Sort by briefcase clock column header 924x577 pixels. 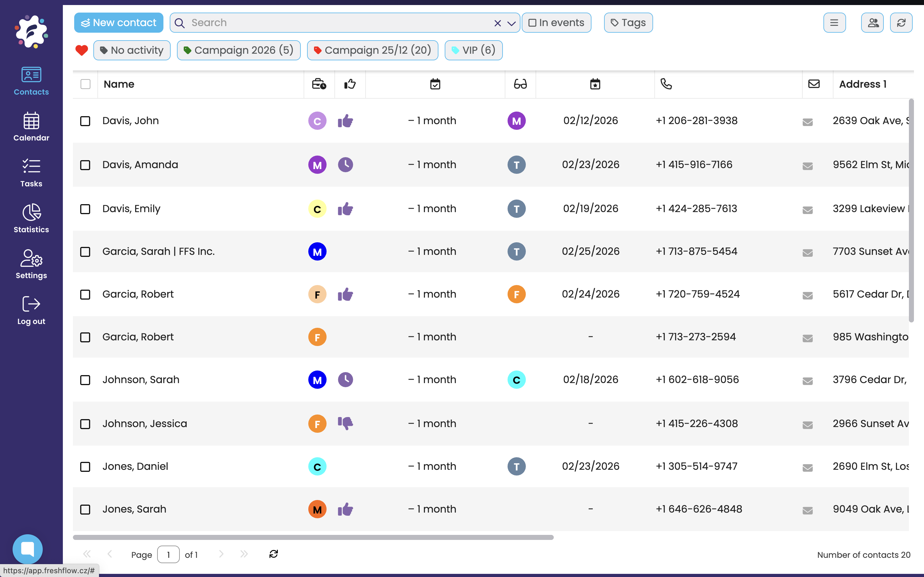point(319,84)
